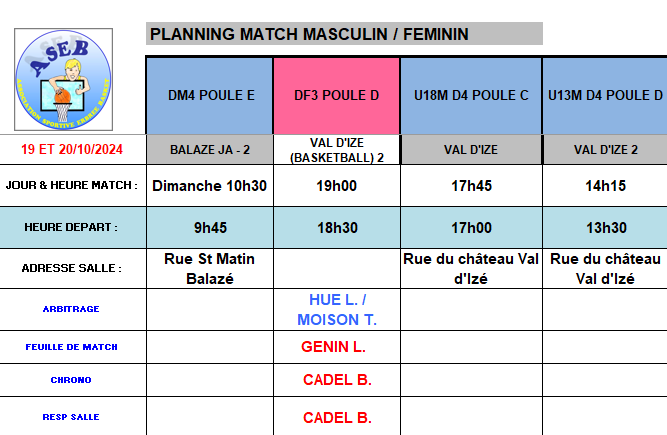Click the VAL D'IZE (BASKETBALL) 2 cell
The image size is (667, 435).
[336, 150]
